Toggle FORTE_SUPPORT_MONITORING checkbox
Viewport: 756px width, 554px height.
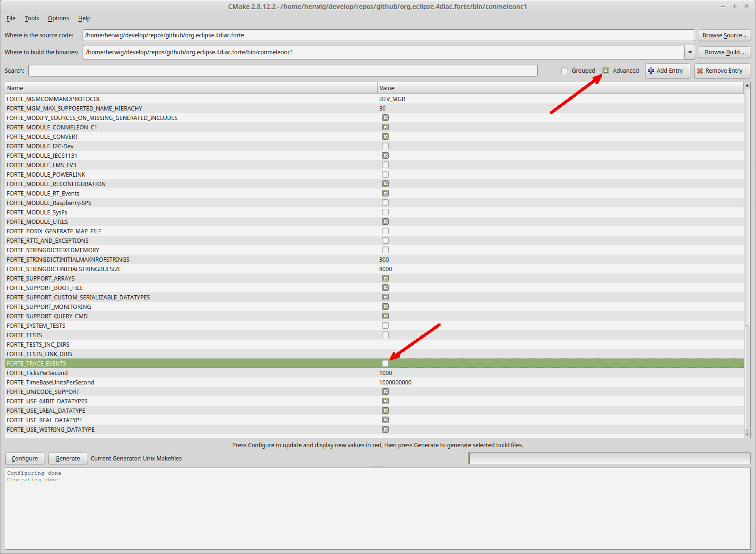tap(385, 307)
